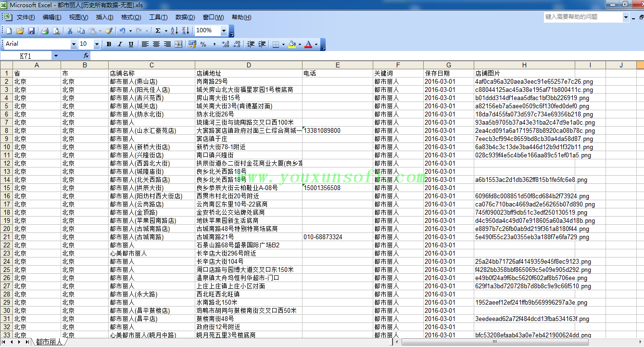Save the workbook with the floppy icon
The image size is (644, 347).
31,31
